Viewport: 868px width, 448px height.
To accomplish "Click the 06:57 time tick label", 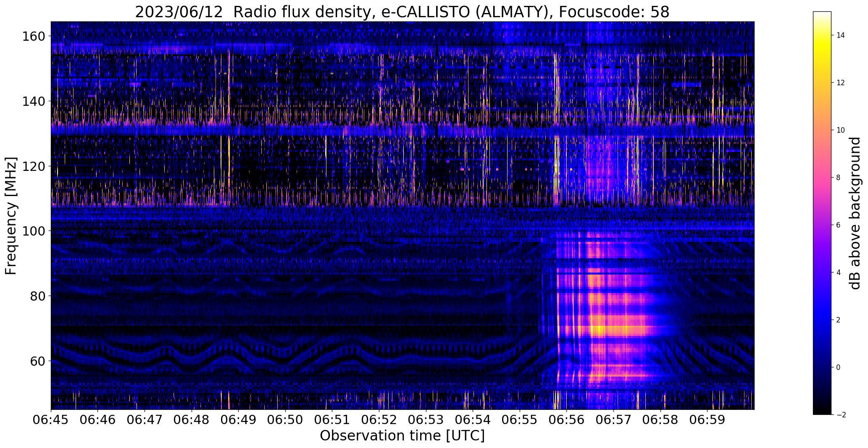I will point(613,419).
